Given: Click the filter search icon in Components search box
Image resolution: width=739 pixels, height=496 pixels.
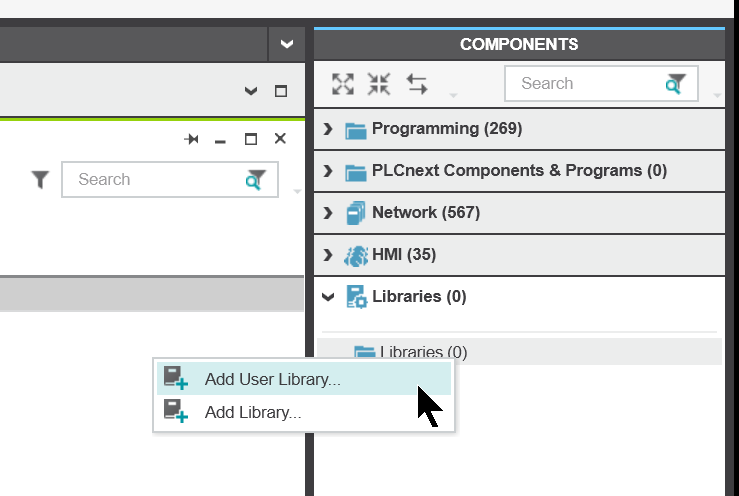Looking at the screenshot, I should [675, 83].
